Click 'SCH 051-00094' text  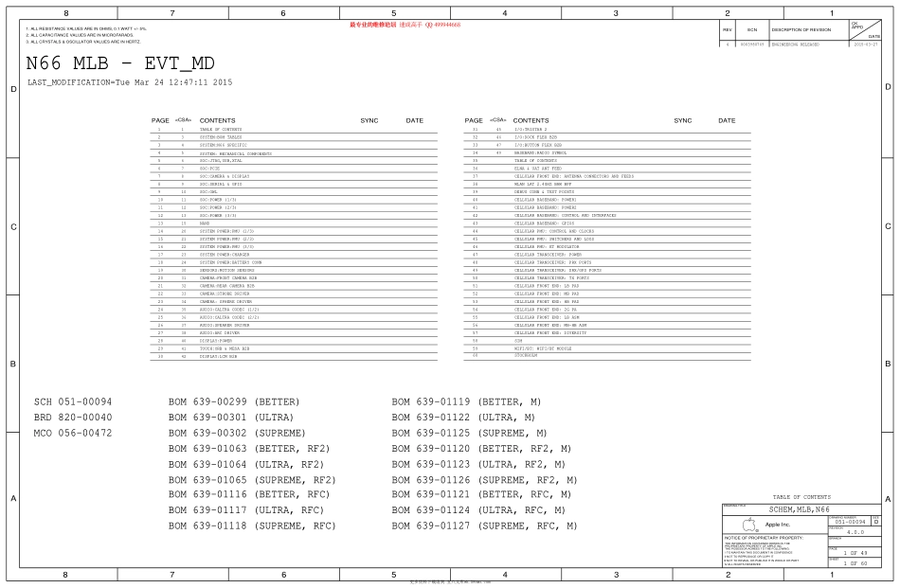pos(73,401)
